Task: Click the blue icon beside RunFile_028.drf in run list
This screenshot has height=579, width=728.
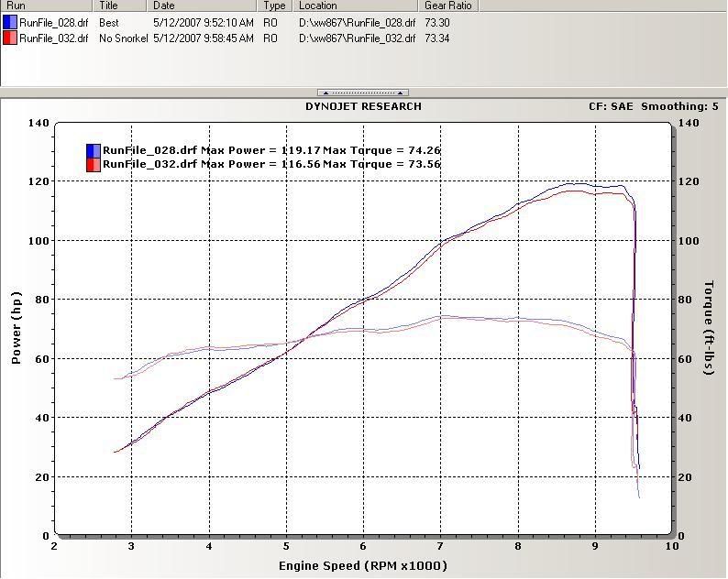Action: tap(10, 22)
